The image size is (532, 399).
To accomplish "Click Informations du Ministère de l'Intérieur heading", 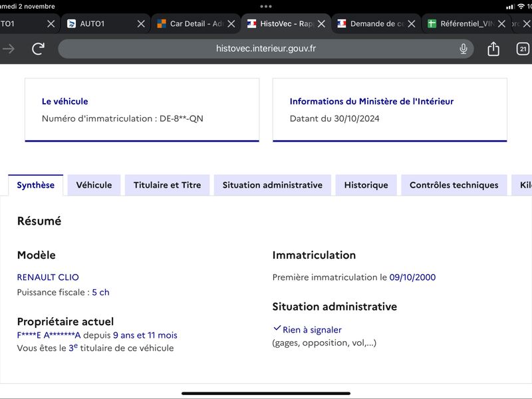I will tap(372, 102).
